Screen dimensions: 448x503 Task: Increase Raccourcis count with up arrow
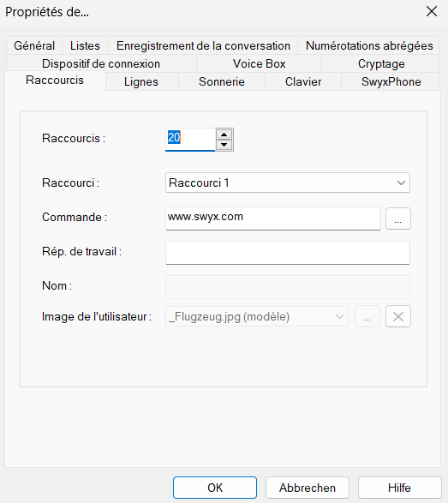(x=224, y=135)
